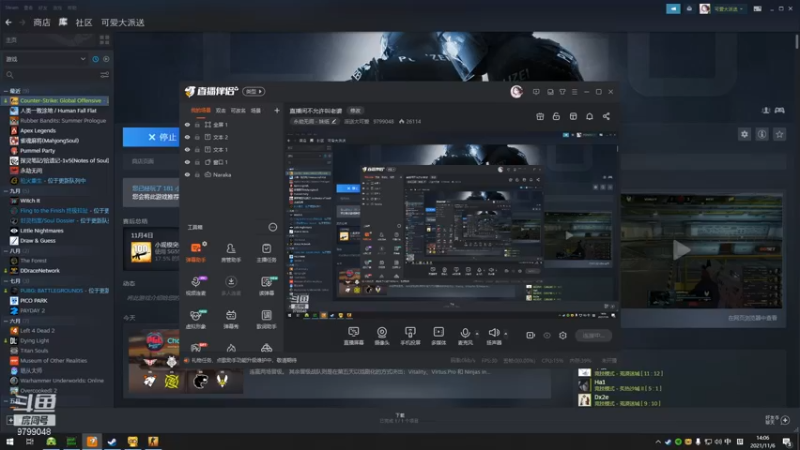Switch Steam library to grid view icon

click(x=105, y=40)
